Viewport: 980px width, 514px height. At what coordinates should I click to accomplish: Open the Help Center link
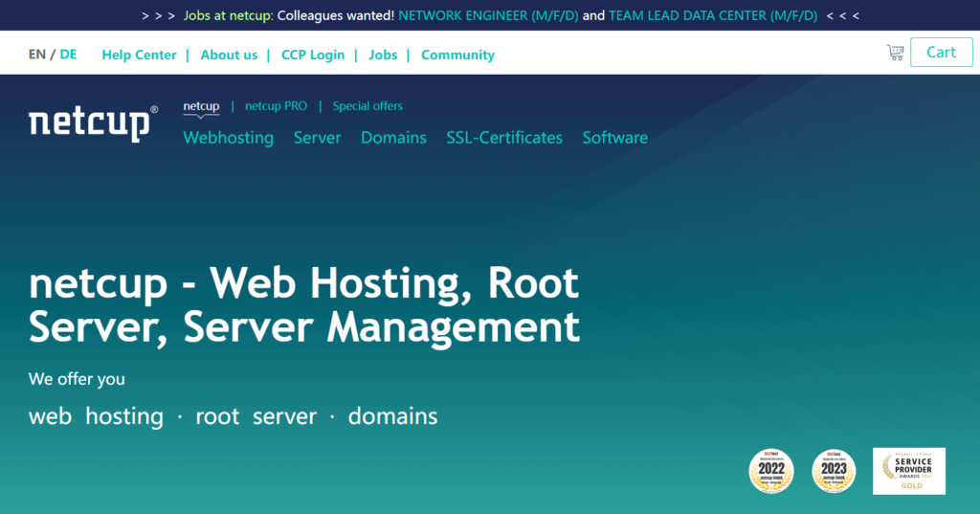(139, 55)
